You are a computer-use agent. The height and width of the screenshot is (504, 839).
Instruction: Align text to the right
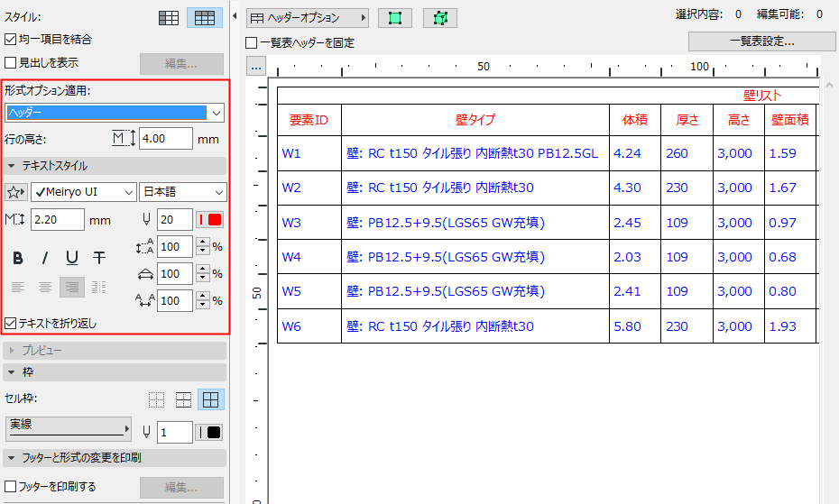(71, 288)
